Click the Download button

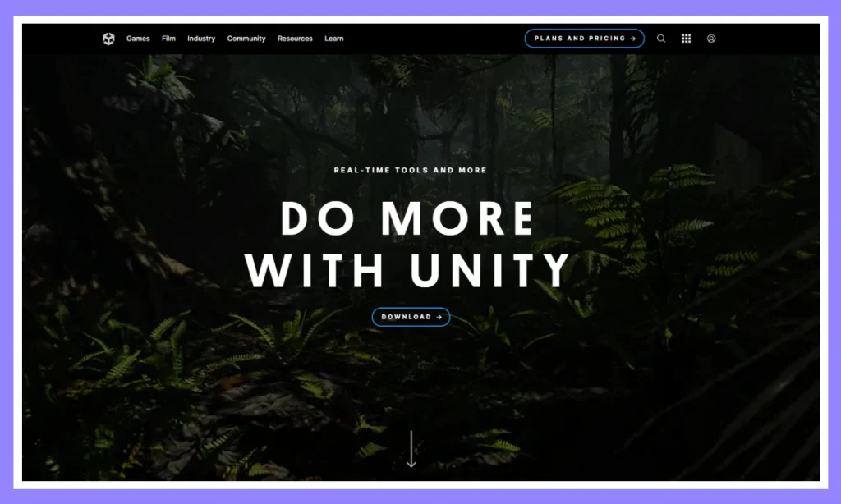411,317
